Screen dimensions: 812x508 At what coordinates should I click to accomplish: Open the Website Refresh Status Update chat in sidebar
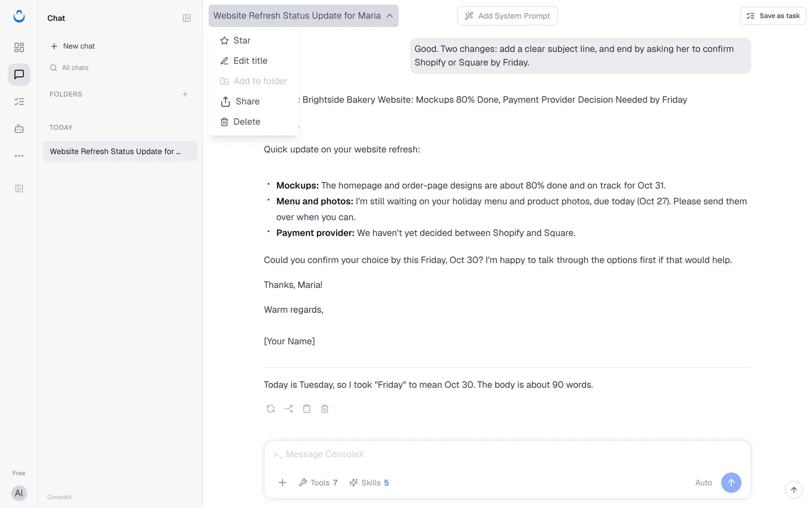point(120,151)
